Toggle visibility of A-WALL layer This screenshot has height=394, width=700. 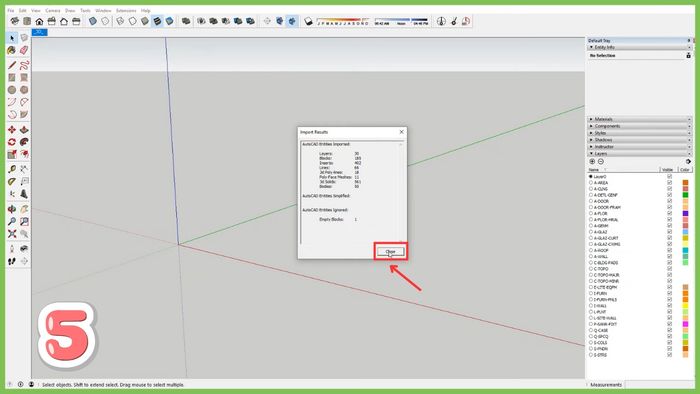(x=669, y=257)
